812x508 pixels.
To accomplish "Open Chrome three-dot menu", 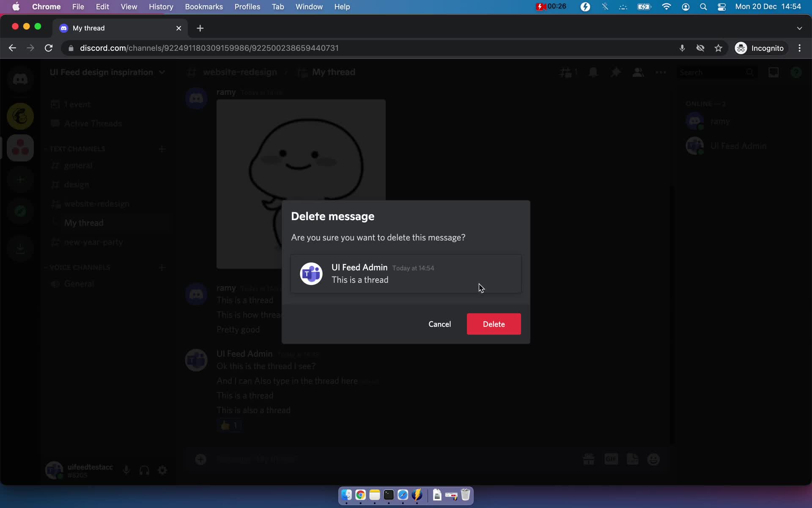I will pos(799,48).
